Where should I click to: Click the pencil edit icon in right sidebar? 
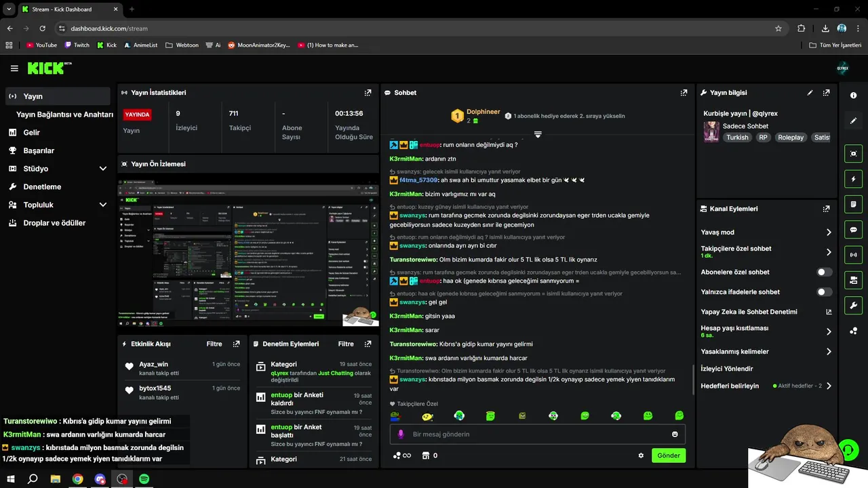coord(853,121)
